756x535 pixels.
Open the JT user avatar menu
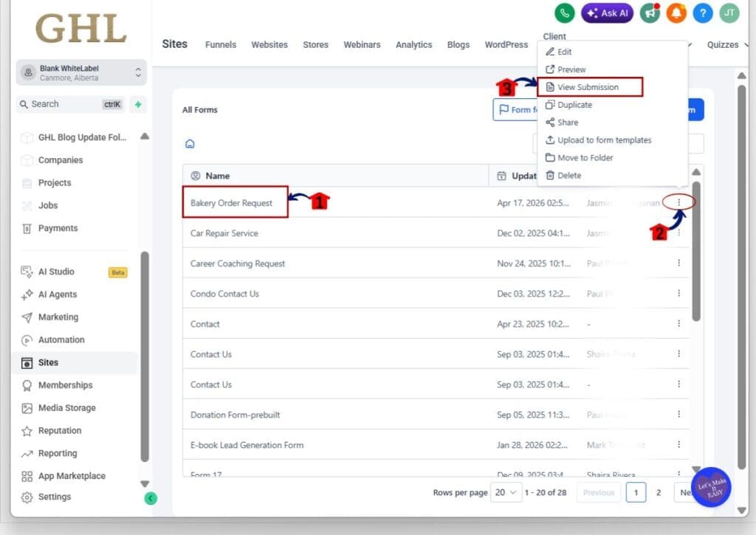pos(729,13)
